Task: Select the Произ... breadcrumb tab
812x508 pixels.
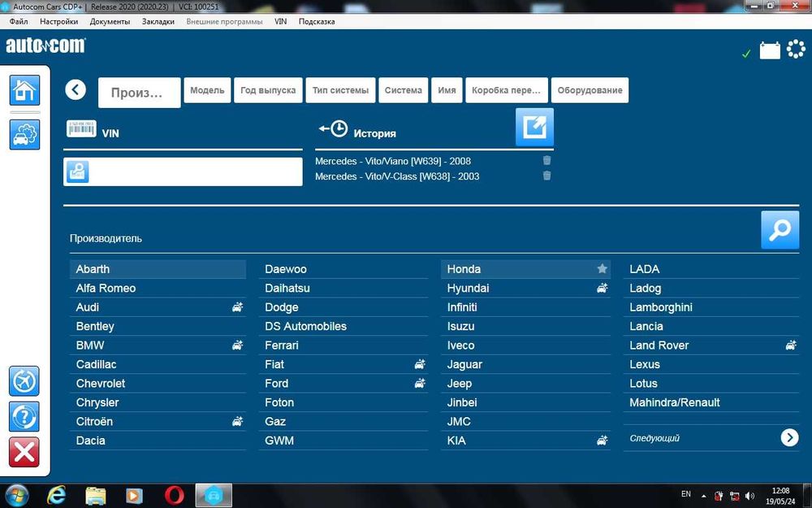Action: (140, 93)
